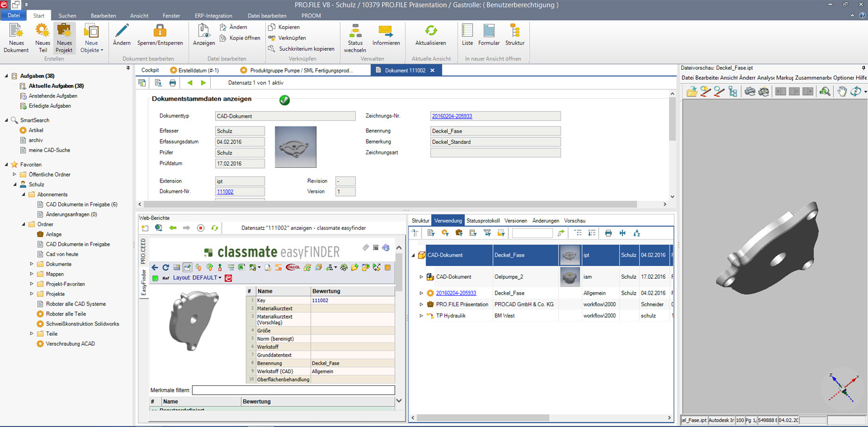Collapse the Aufgaben (38) tree node

[7, 76]
